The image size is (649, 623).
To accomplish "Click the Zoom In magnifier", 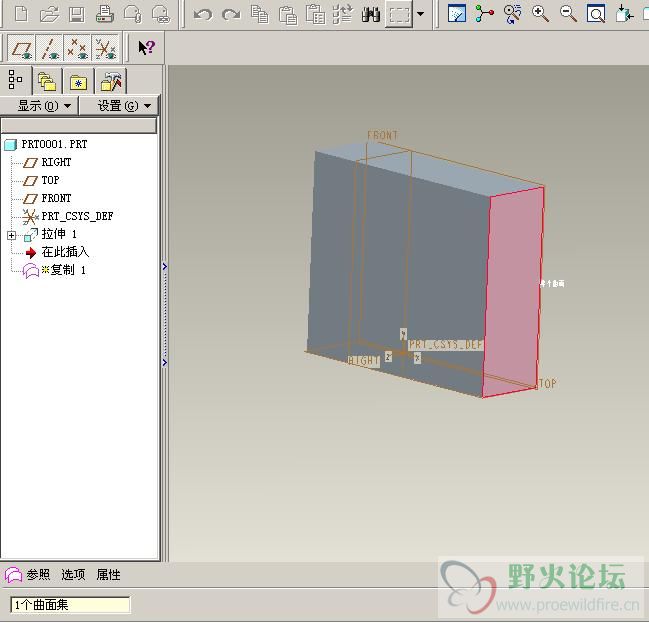I will pyautogui.click(x=541, y=14).
